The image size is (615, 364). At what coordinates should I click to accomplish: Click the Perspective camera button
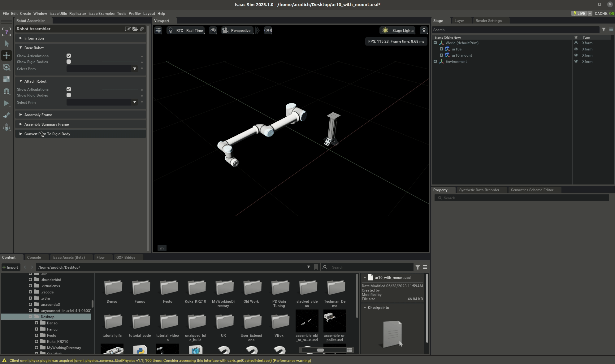tap(237, 30)
